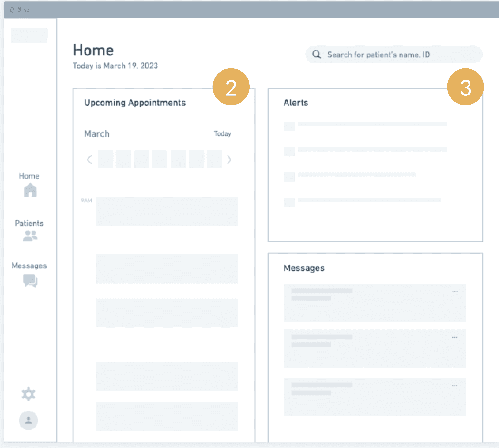Go to previous week with left chevron
Screen dimensions: 499x448
pos(90,160)
